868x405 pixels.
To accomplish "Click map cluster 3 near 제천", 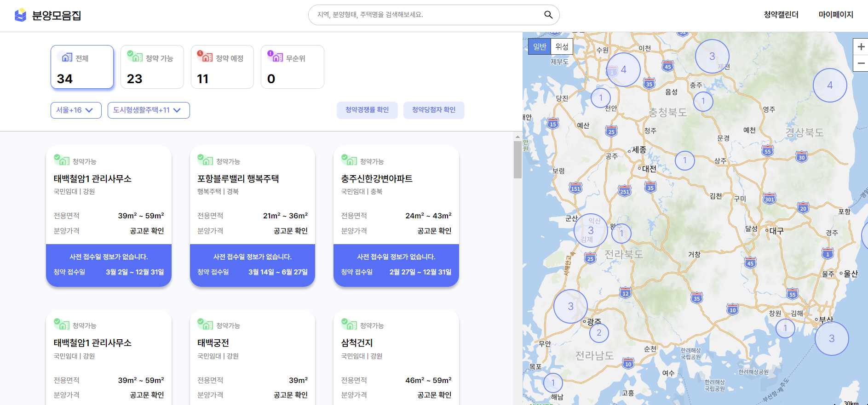I will click(712, 56).
